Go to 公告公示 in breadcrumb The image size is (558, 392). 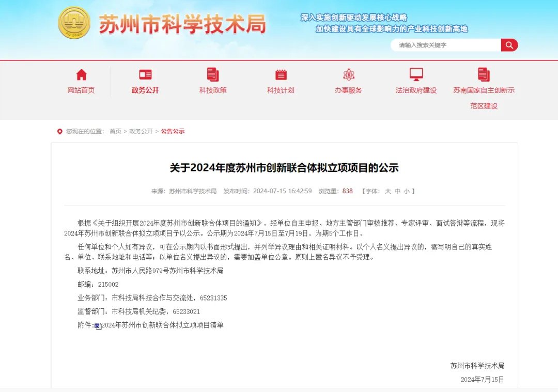click(173, 131)
